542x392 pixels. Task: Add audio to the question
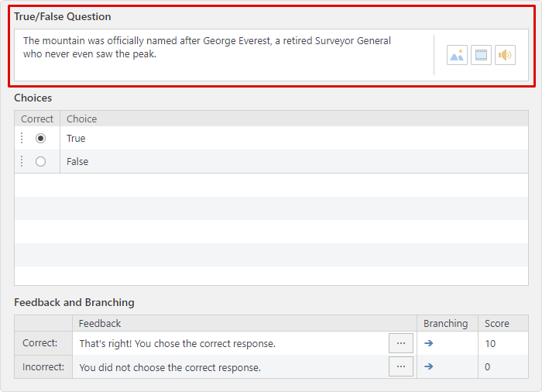click(505, 55)
